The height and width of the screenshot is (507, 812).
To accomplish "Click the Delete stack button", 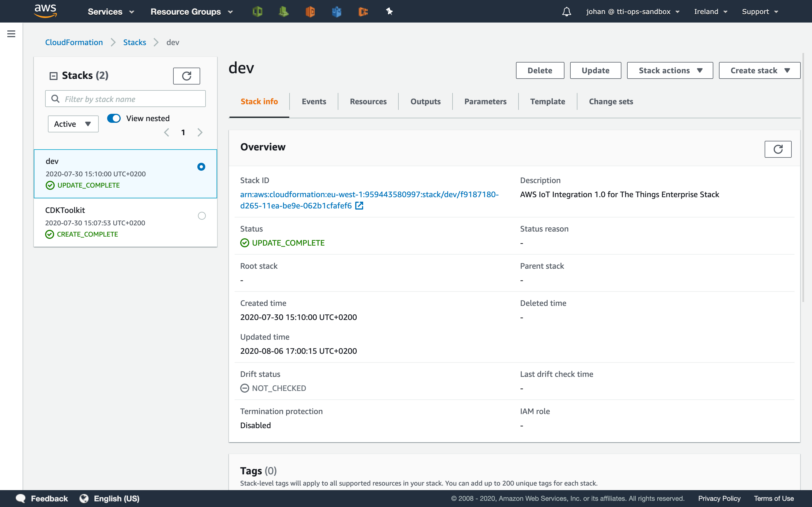I will pyautogui.click(x=540, y=70).
